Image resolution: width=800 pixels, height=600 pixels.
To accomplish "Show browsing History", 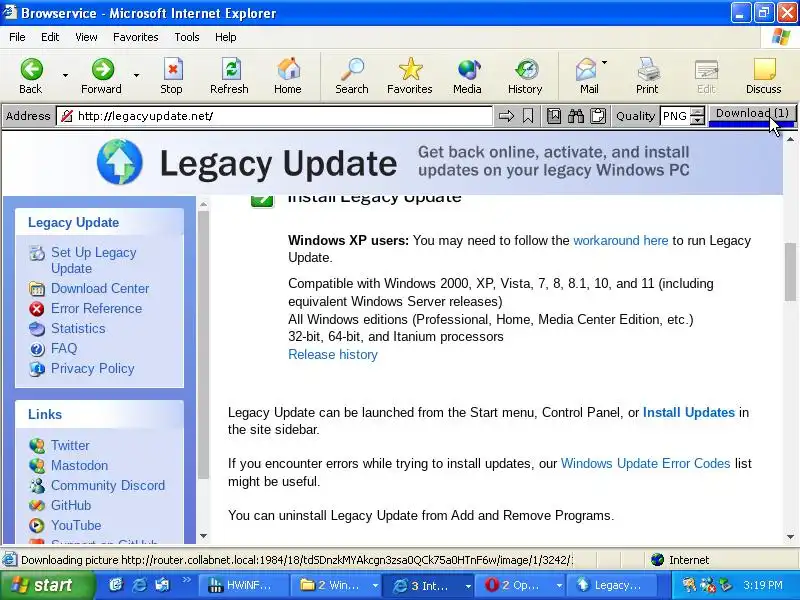I will tap(525, 77).
